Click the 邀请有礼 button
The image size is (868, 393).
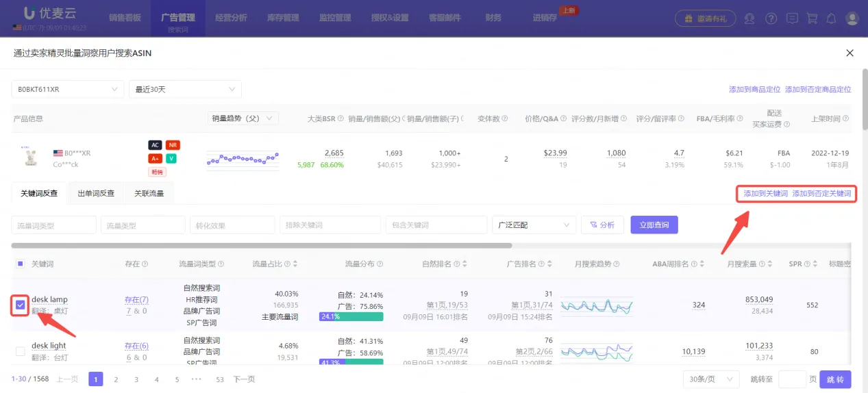pos(706,18)
